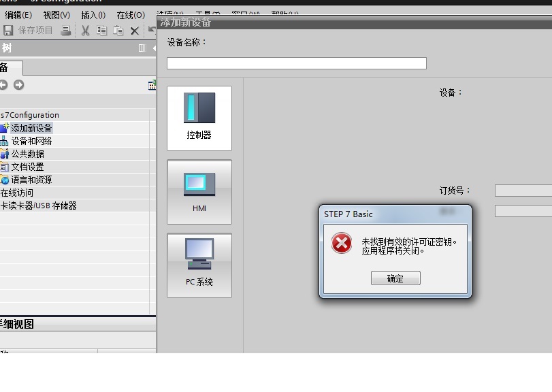Screen dimensions: 552x392
Task: Click the Save project floppy icon
Action: (8, 30)
